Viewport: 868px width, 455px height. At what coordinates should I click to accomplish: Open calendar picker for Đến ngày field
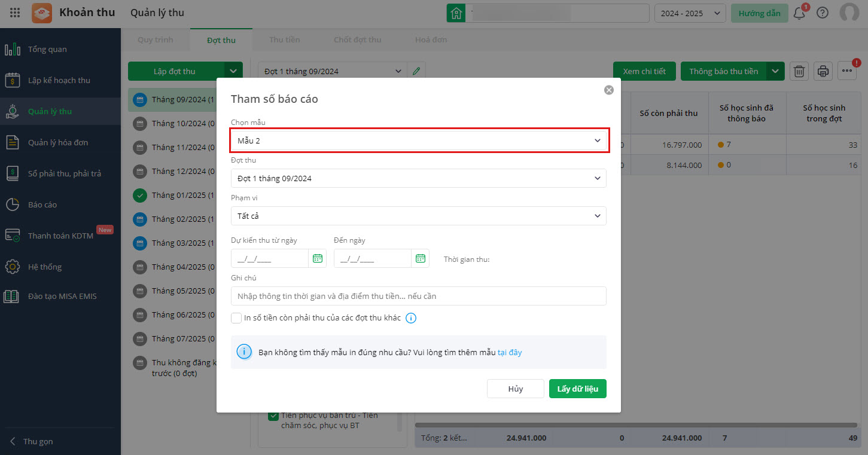[421, 258]
